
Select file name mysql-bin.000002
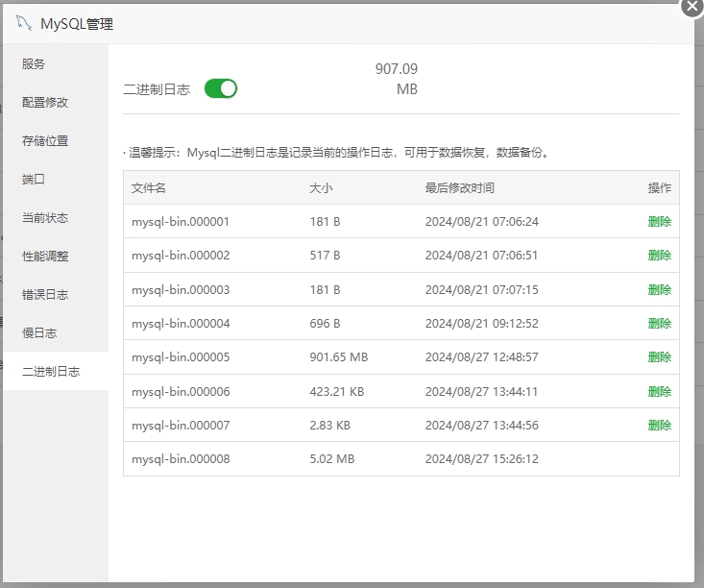181,256
